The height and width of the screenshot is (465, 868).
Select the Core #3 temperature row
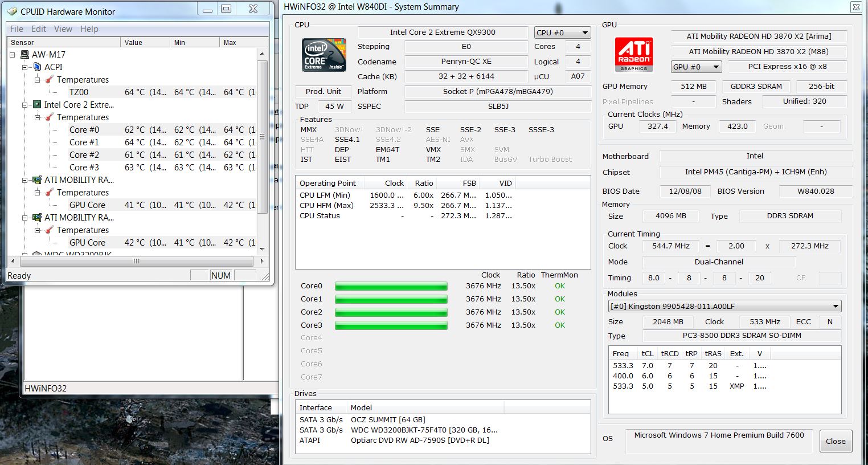pyautogui.click(x=162, y=168)
